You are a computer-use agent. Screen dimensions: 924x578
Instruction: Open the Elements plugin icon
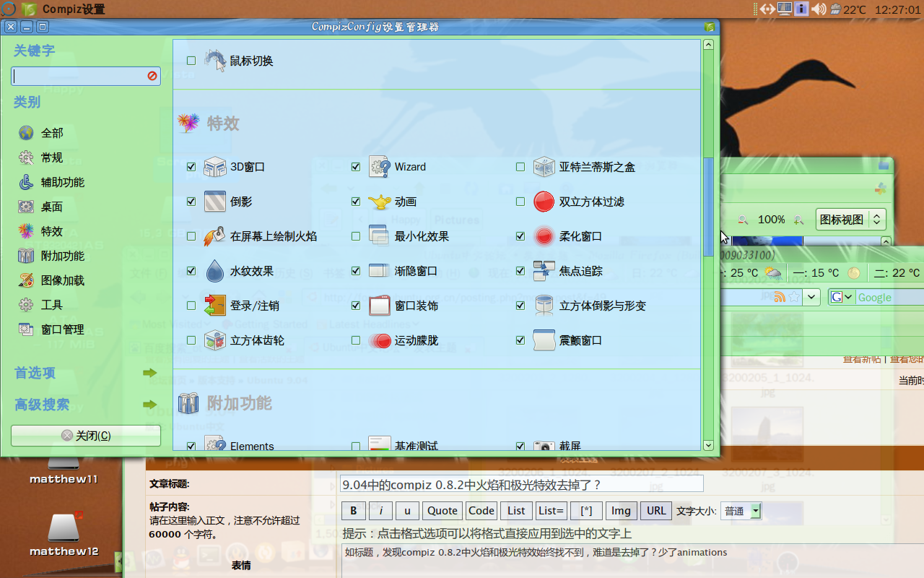point(215,443)
